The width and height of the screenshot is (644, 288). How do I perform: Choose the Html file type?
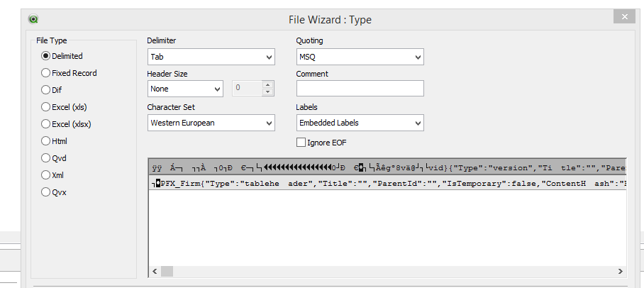46,141
